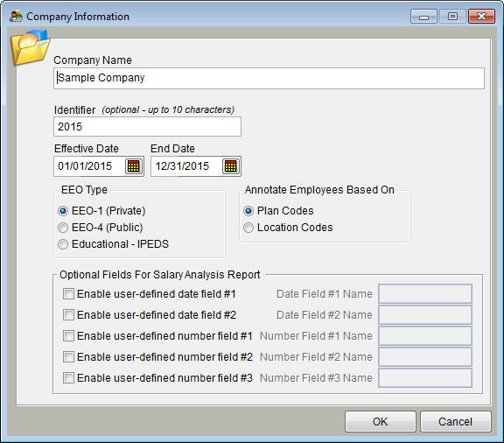Select the EEO-4 (Public) radio button

(x=63, y=228)
